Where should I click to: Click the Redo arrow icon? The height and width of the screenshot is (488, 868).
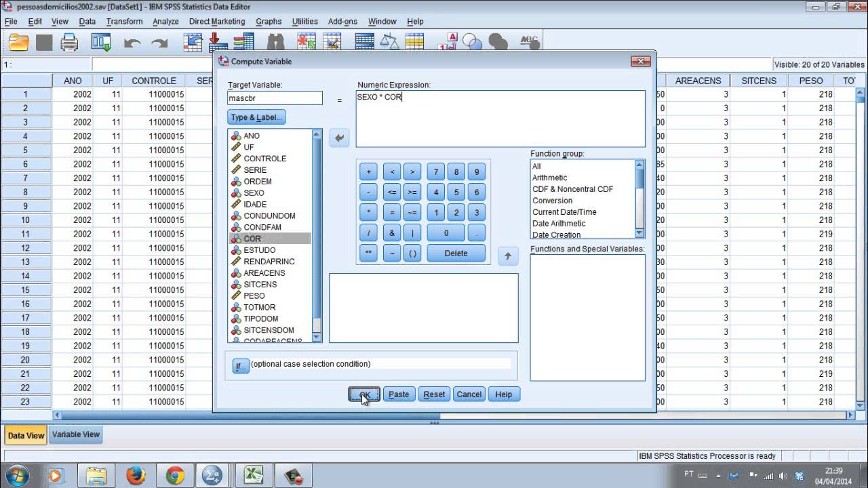(x=159, y=44)
